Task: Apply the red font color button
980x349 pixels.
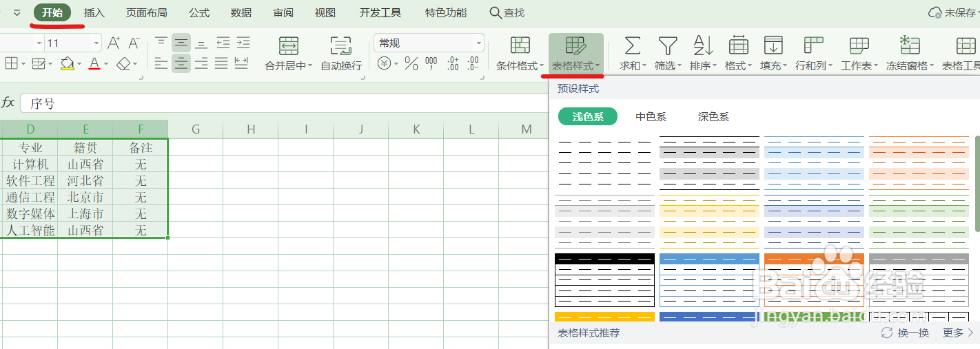Action: coord(94,64)
